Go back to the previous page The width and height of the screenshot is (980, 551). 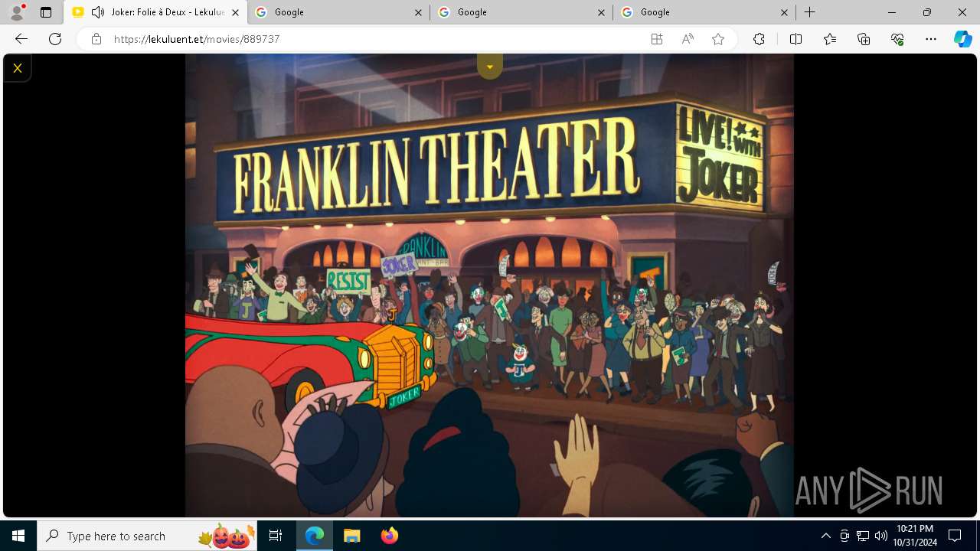tap(21, 39)
